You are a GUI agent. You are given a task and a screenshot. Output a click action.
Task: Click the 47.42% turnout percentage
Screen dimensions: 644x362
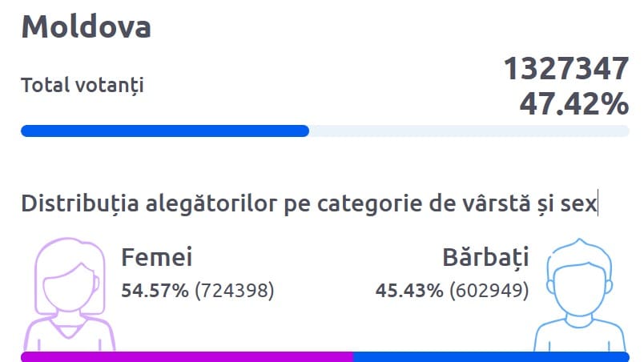pos(574,104)
